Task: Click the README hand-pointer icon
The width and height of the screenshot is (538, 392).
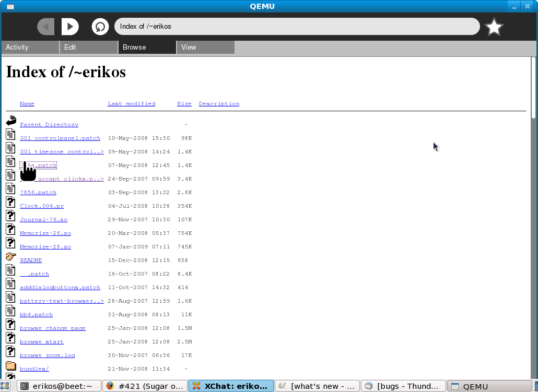Action: click(x=11, y=257)
